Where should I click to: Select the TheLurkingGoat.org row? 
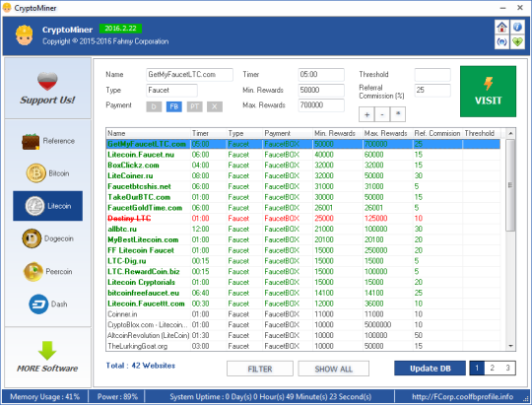303,346
